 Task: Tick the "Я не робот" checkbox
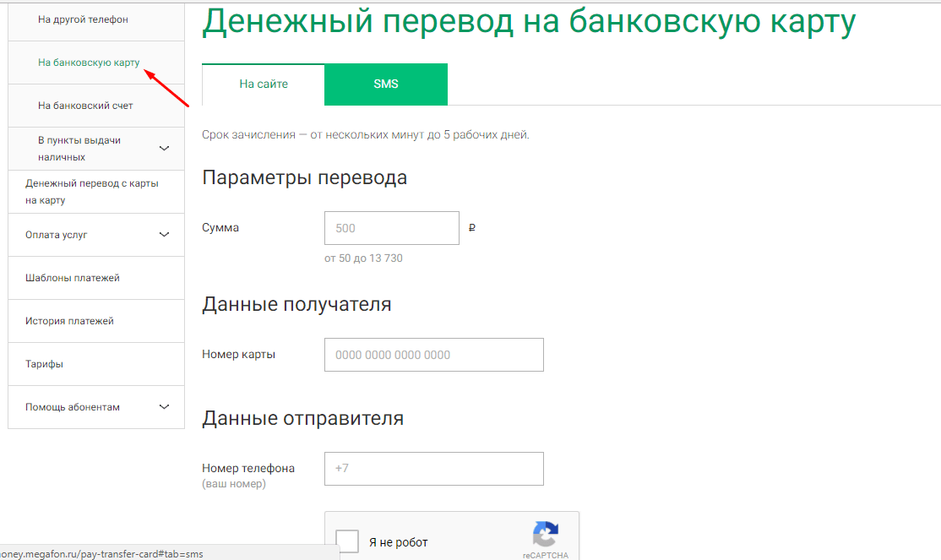[347, 541]
